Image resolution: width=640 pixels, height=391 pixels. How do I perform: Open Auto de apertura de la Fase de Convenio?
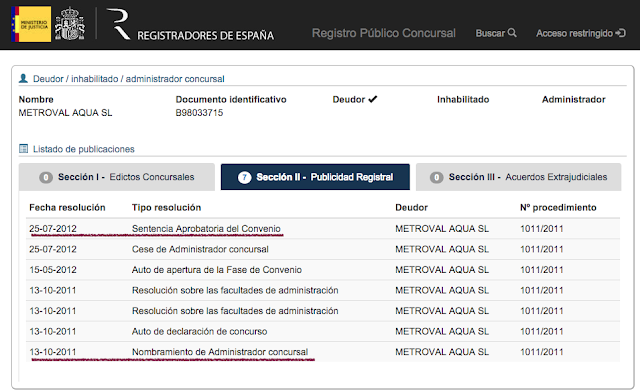coord(217,270)
